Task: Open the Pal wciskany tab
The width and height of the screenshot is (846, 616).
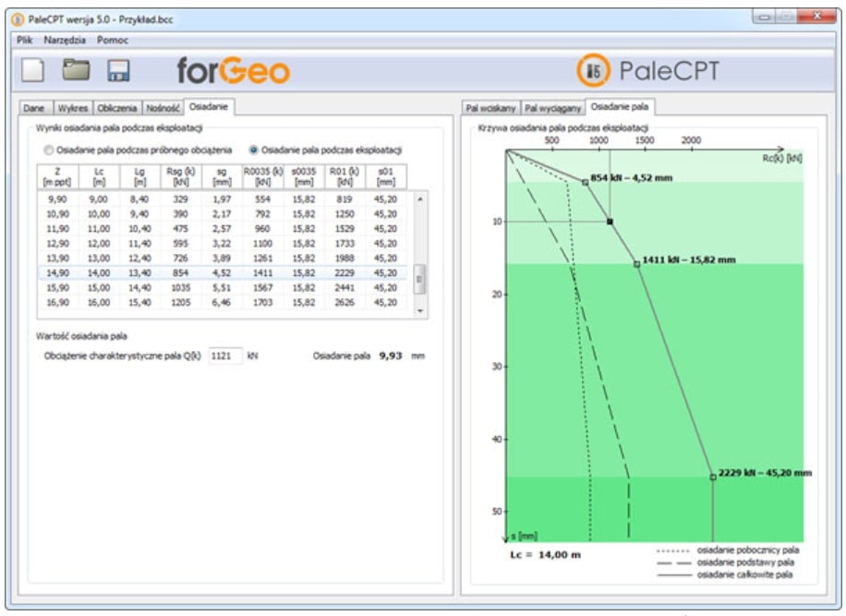Action: pyautogui.click(x=490, y=108)
